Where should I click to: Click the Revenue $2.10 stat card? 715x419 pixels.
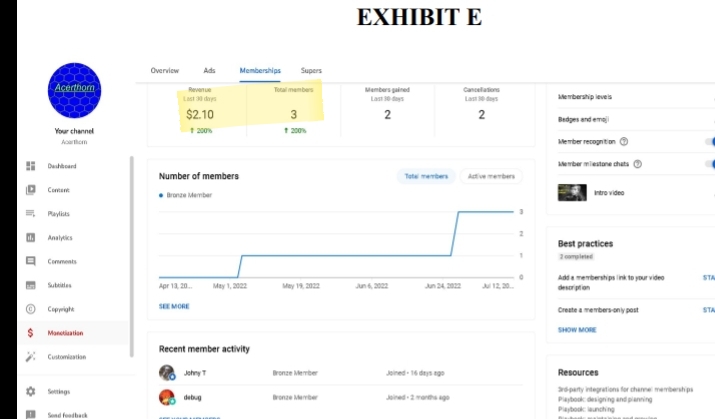point(200,110)
